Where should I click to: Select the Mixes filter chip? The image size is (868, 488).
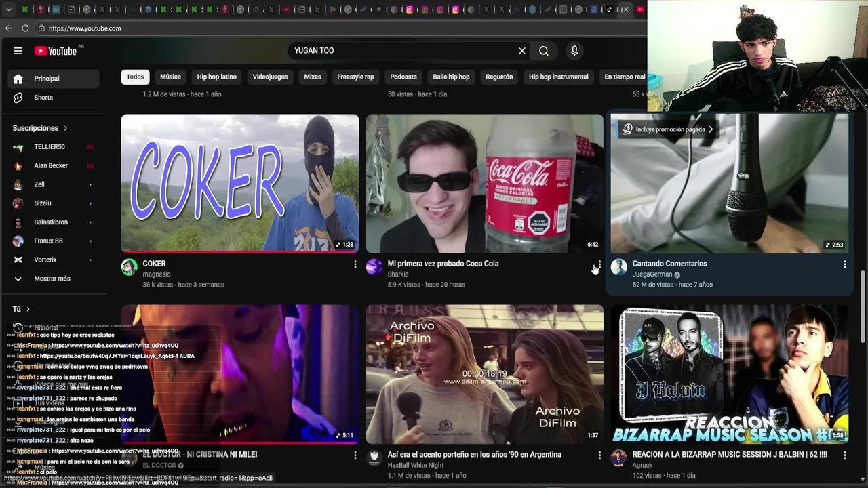pyautogui.click(x=313, y=77)
